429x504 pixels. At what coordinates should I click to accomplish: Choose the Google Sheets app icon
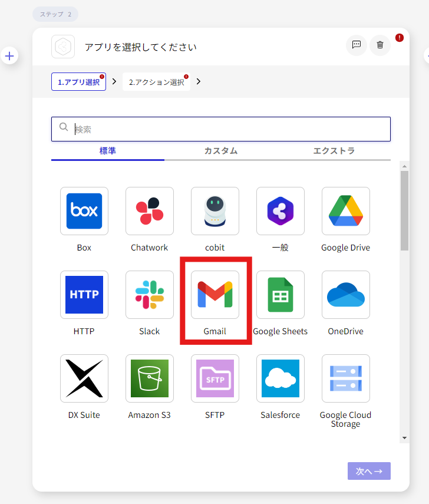click(280, 294)
